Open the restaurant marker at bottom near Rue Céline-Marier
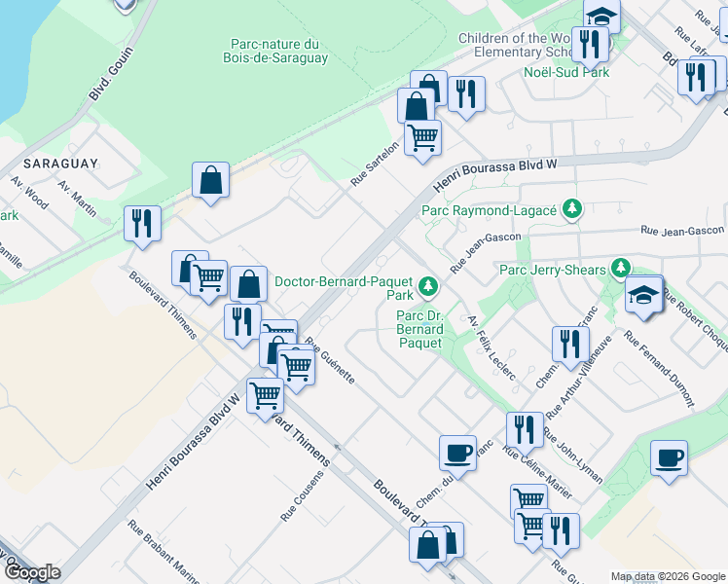 [561, 532]
